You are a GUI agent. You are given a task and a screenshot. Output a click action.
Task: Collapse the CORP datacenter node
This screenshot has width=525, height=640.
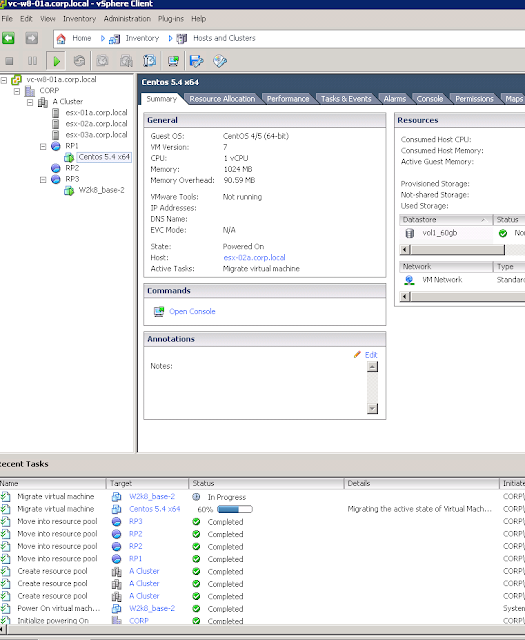coord(17,91)
